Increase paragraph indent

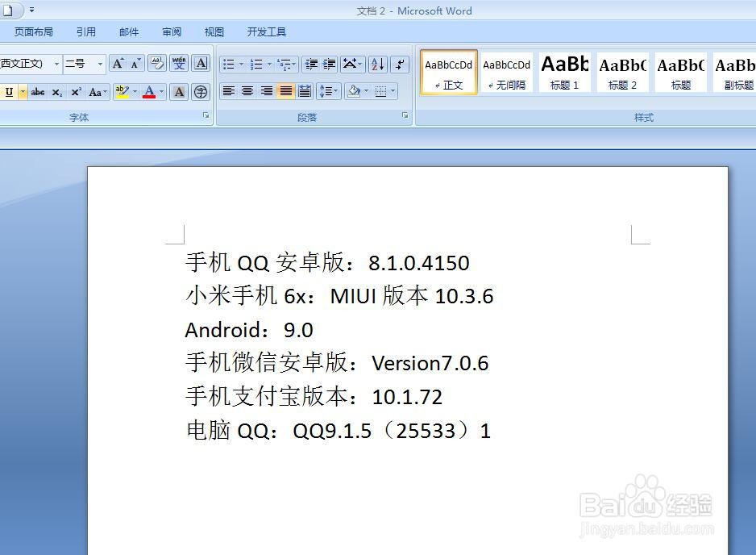(x=330, y=65)
